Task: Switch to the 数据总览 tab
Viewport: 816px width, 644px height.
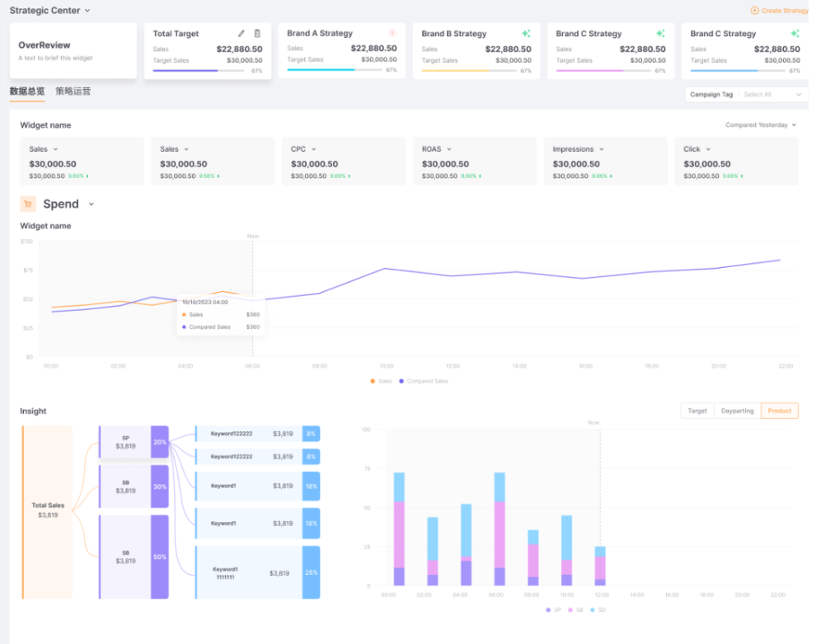Action: 27,91
